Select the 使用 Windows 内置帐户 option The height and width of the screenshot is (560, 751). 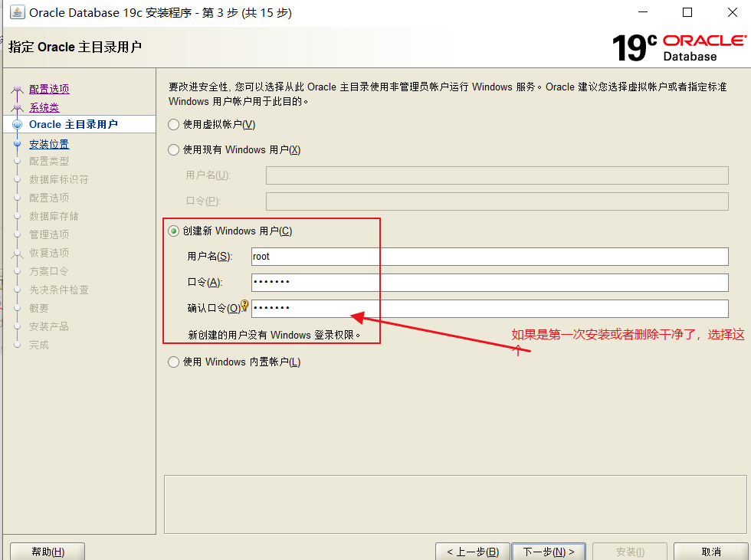tap(173, 362)
